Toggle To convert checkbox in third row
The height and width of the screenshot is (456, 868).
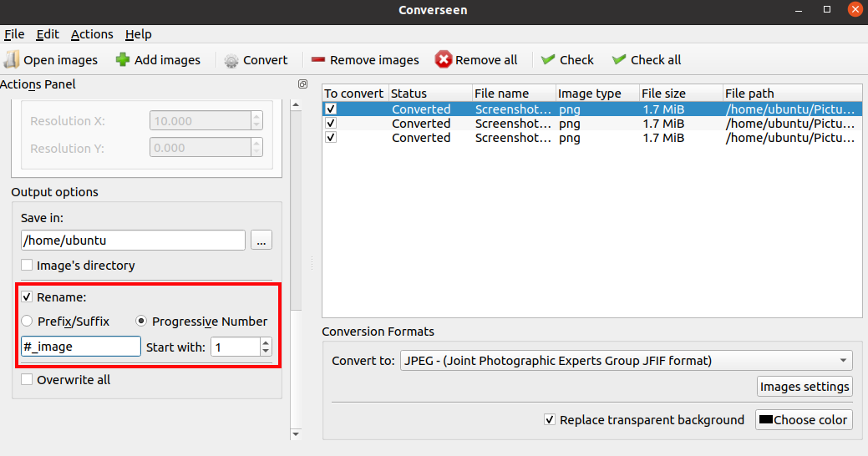331,137
